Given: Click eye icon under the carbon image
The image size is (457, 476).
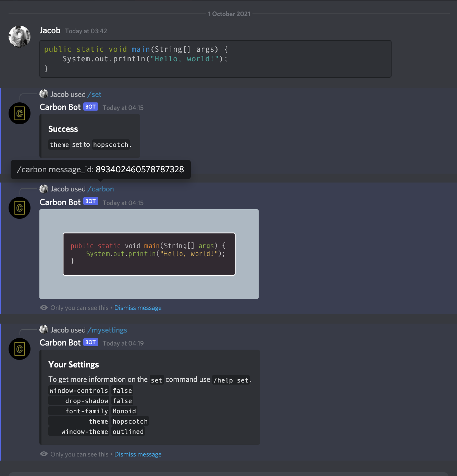Looking at the screenshot, I should point(44,308).
